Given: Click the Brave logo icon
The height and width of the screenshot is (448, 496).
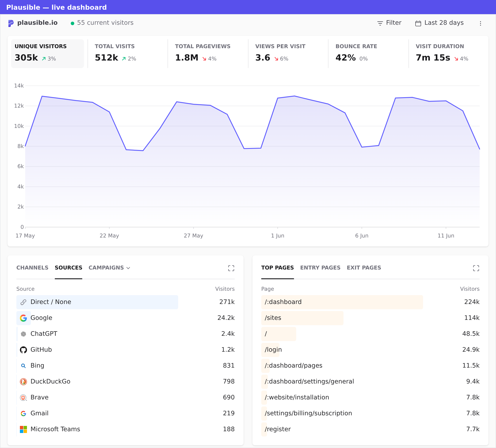Looking at the screenshot, I should tap(23, 398).
